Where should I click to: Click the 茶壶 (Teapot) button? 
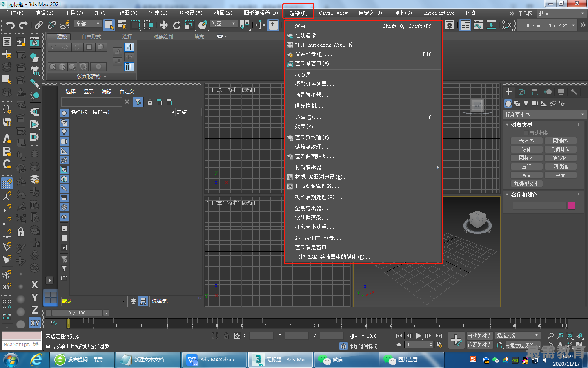pyautogui.click(x=526, y=175)
